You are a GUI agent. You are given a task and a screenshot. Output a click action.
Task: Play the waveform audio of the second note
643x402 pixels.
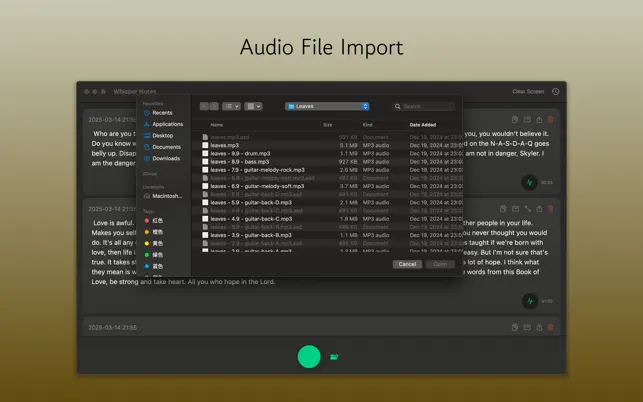[530, 300]
